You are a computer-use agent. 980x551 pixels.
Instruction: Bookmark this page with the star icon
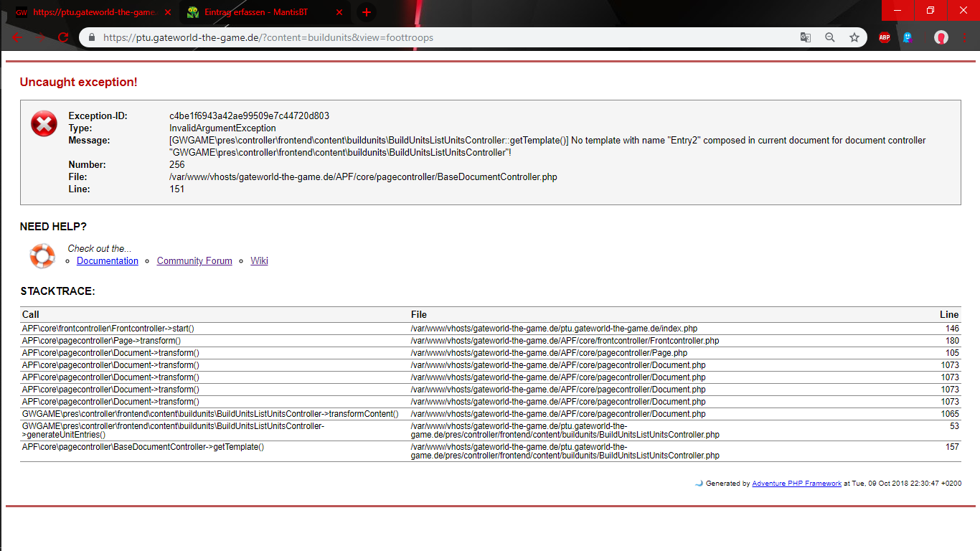pos(854,37)
